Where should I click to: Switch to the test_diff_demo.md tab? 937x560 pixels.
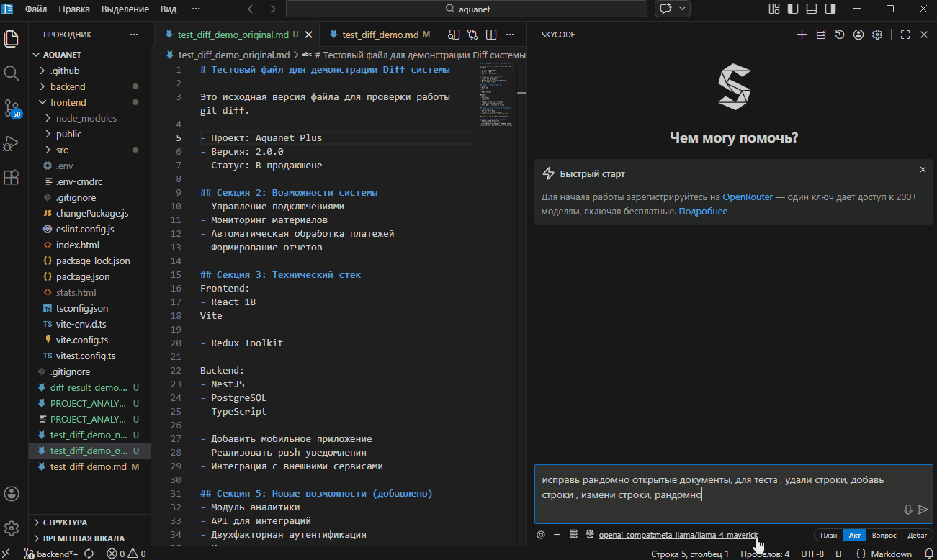(x=382, y=34)
